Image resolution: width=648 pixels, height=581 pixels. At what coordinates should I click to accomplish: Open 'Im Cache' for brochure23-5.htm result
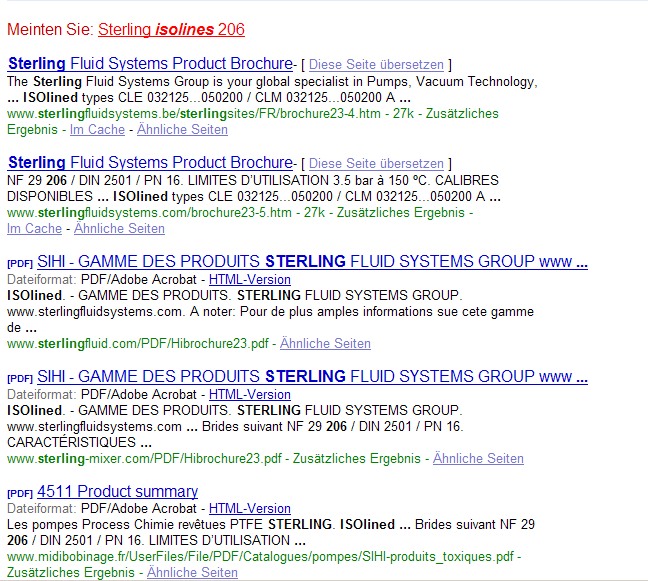click(x=34, y=229)
